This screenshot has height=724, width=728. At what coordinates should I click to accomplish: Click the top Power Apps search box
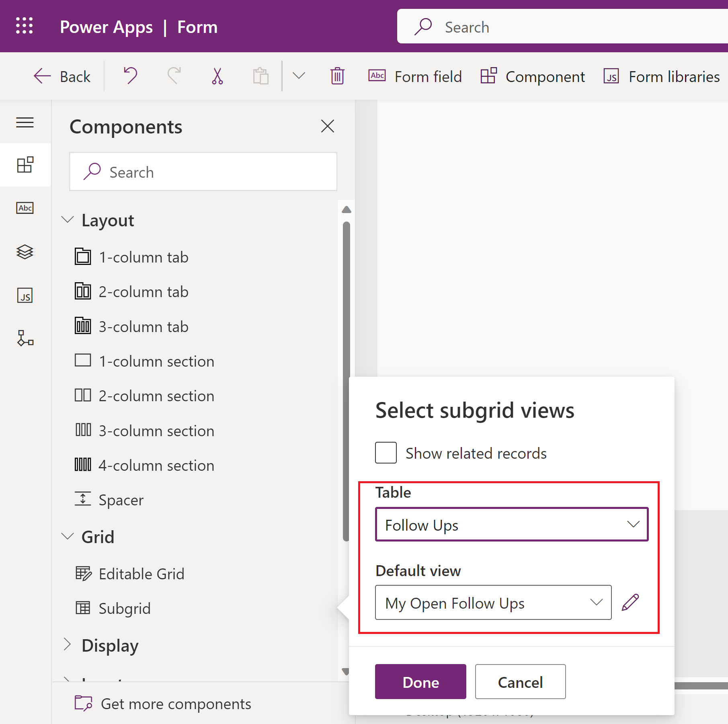pyautogui.click(x=562, y=27)
